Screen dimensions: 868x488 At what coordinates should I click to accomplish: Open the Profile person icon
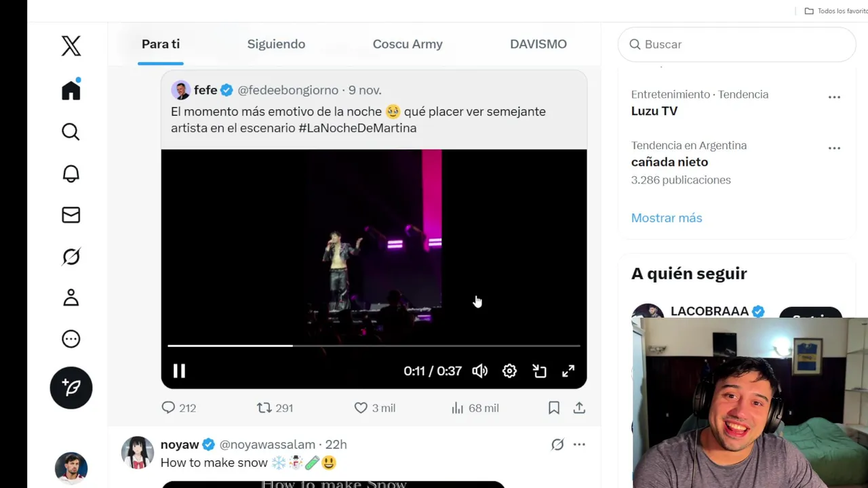[x=71, y=298]
